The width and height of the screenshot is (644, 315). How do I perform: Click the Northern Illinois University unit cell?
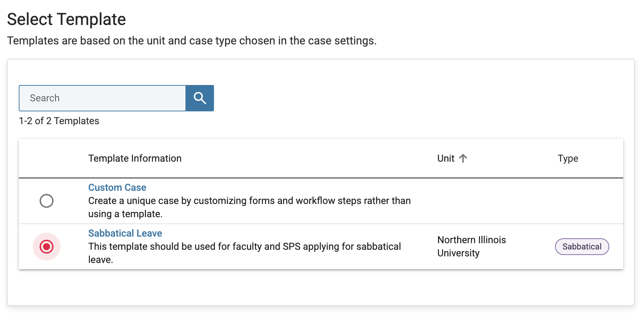471,246
